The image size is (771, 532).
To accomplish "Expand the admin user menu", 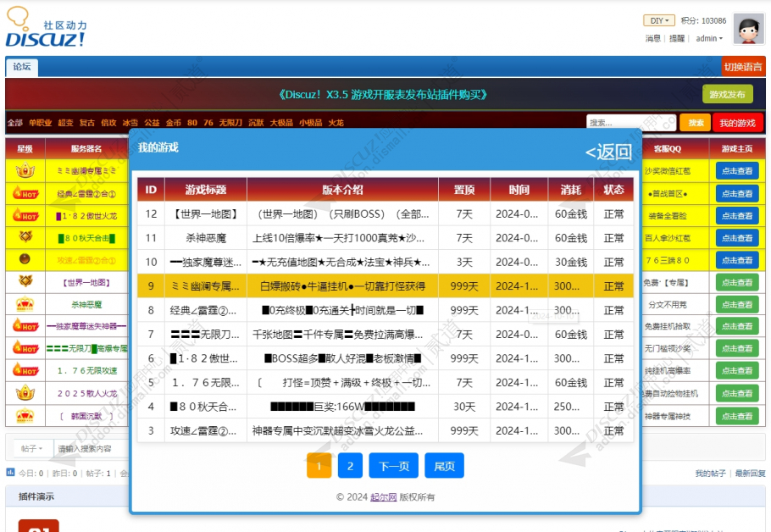I will [709, 38].
